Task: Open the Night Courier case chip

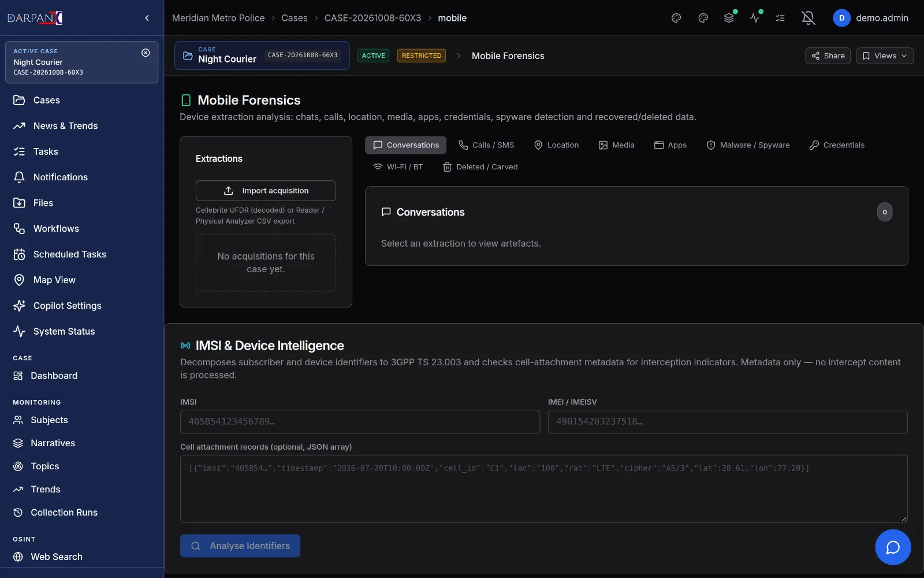Action: 262,55
